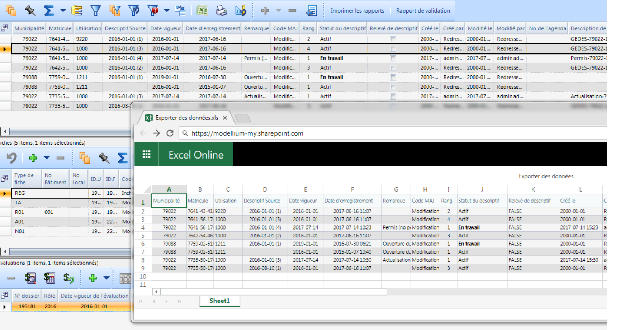The width and height of the screenshot is (644, 330).
Task: Open dropdown arrow beside fiches green plus
Action: coord(47,158)
